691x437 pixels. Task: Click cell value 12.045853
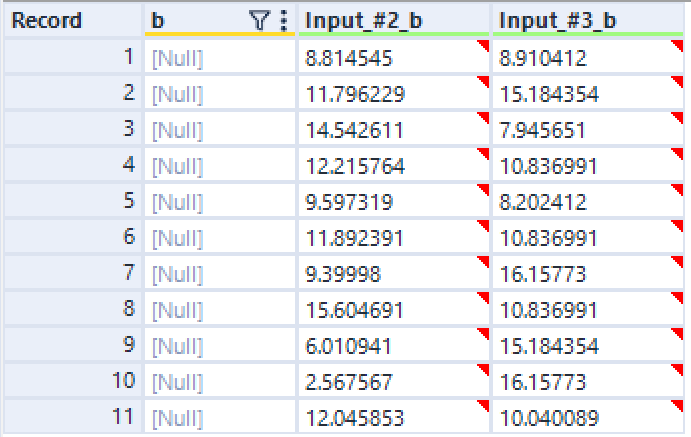point(354,418)
